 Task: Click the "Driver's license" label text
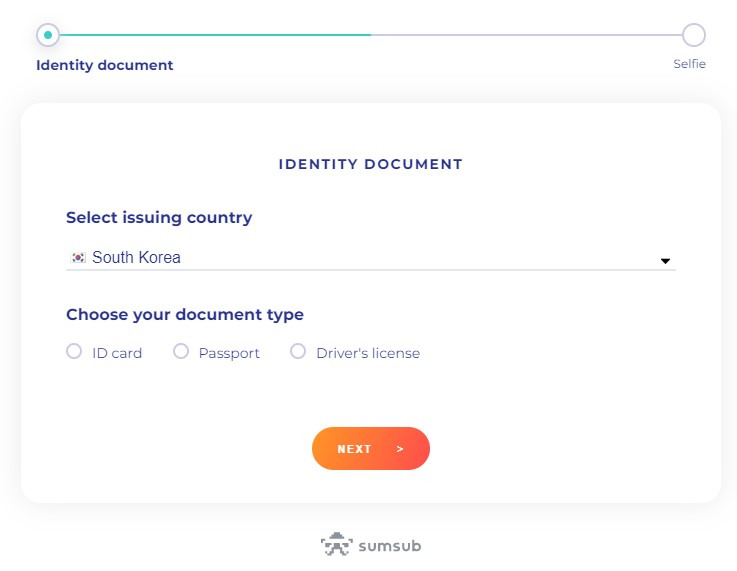pos(368,353)
